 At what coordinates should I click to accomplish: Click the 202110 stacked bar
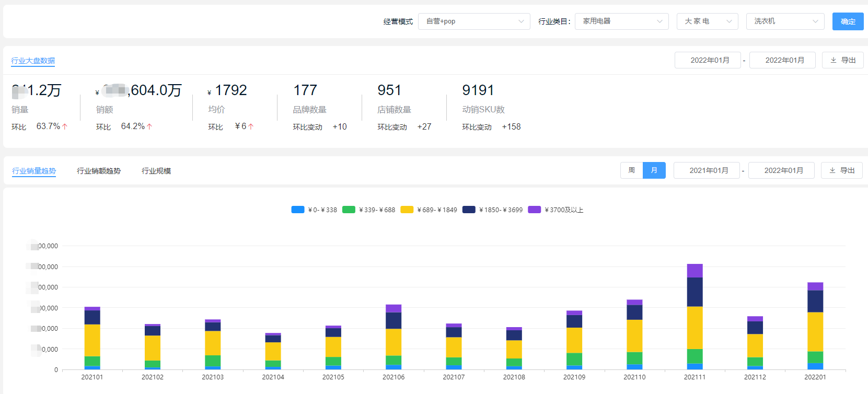tap(634, 334)
